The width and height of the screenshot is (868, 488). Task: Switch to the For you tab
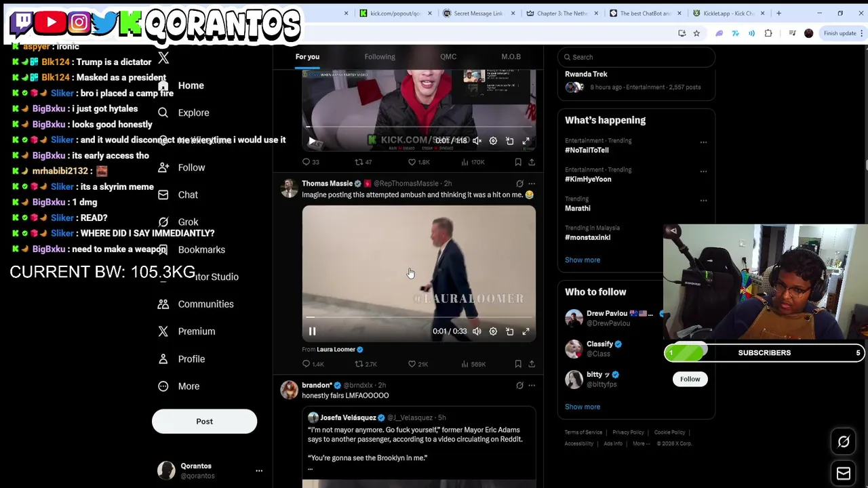tap(307, 57)
